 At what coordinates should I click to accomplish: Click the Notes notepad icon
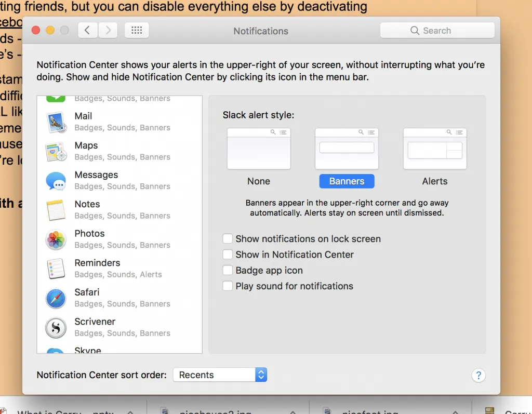click(x=56, y=210)
